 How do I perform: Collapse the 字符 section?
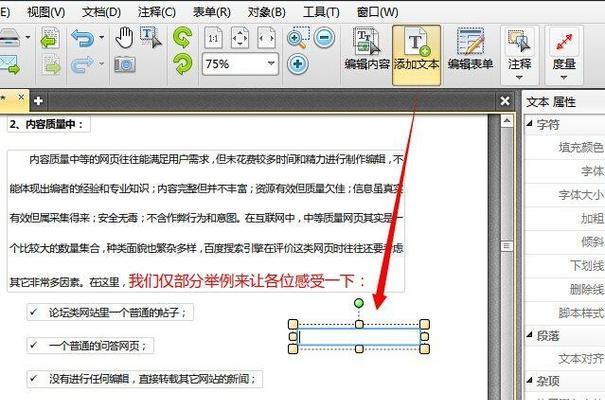click(x=530, y=123)
